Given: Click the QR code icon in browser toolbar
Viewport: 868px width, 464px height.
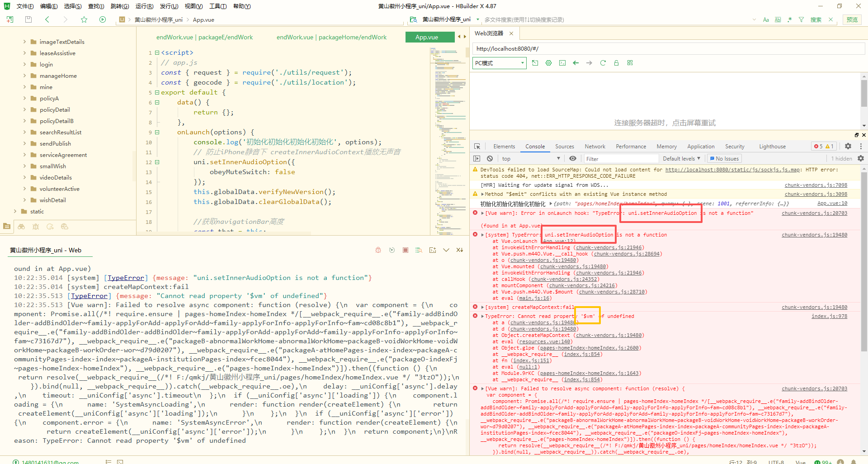Looking at the screenshot, I should click(x=630, y=63).
